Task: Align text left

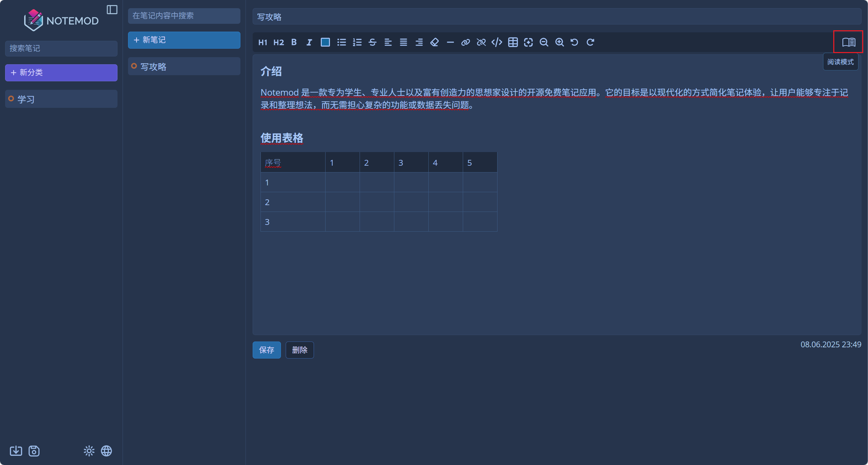Action: 388,42
